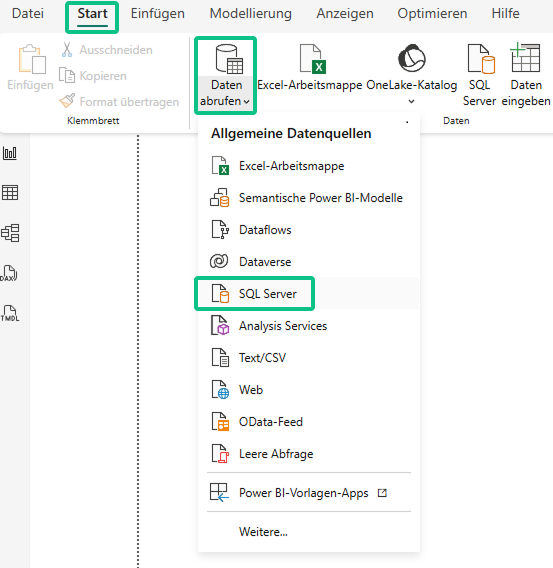Click the Text/CSV document icon
Viewport: 553px width, 568px height.
click(220, 357)
